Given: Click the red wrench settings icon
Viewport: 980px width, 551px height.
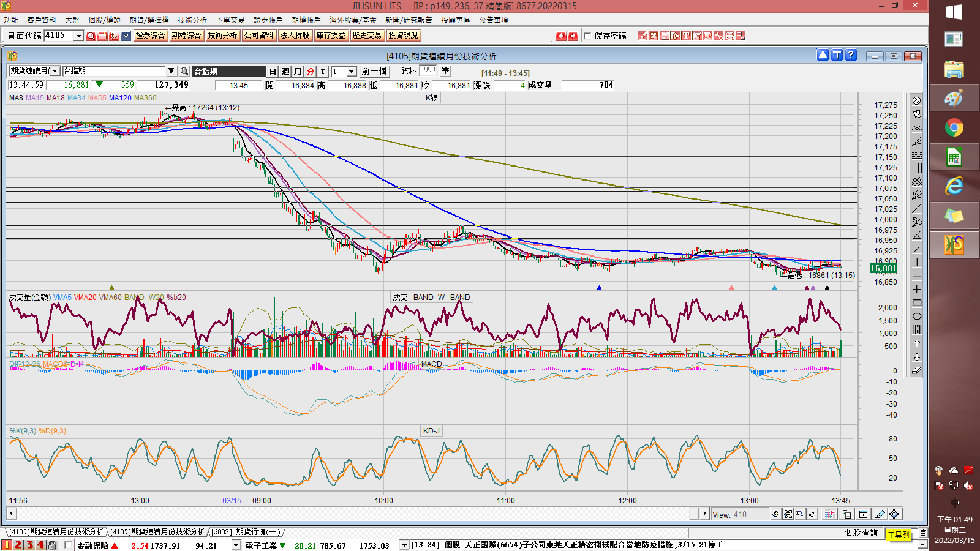Looking at the screenshot, I should pyautogui.click(x=718, y=36).
